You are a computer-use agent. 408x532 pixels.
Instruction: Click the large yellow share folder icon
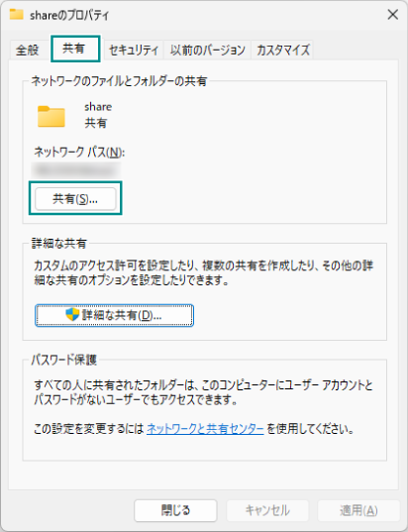51,116
